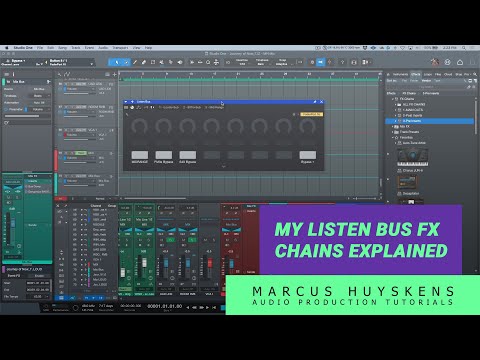Open the Snap mode dropdown
Screen dimensions: 480x360
pos(282,62)
